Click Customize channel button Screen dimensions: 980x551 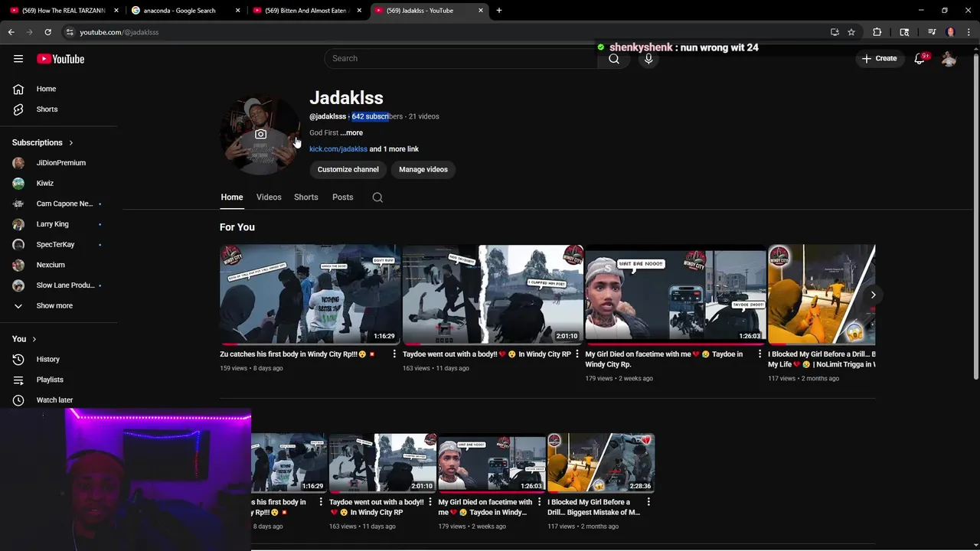[x=348, y=169]
